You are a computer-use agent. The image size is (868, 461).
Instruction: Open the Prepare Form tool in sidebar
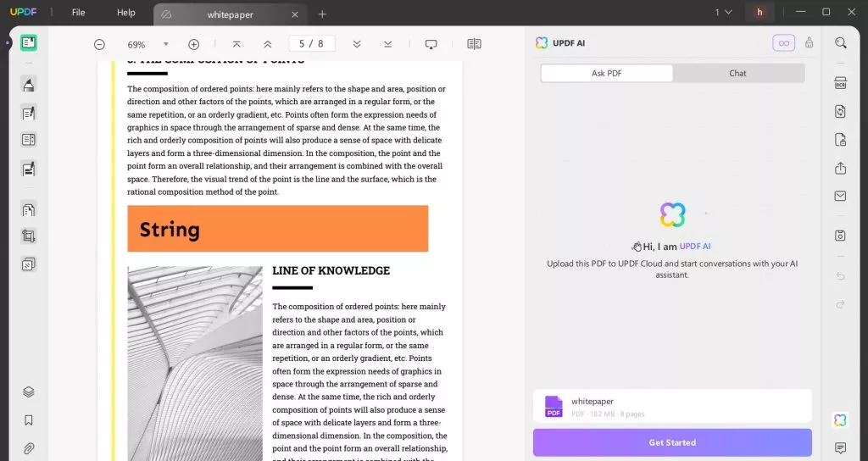tap(29, 140)
